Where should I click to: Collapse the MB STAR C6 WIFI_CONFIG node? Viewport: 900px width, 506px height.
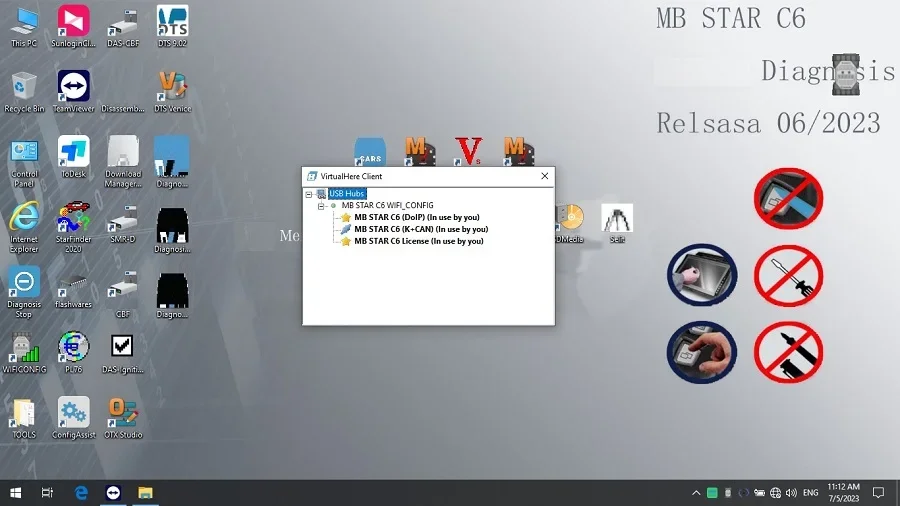point(321,205)
